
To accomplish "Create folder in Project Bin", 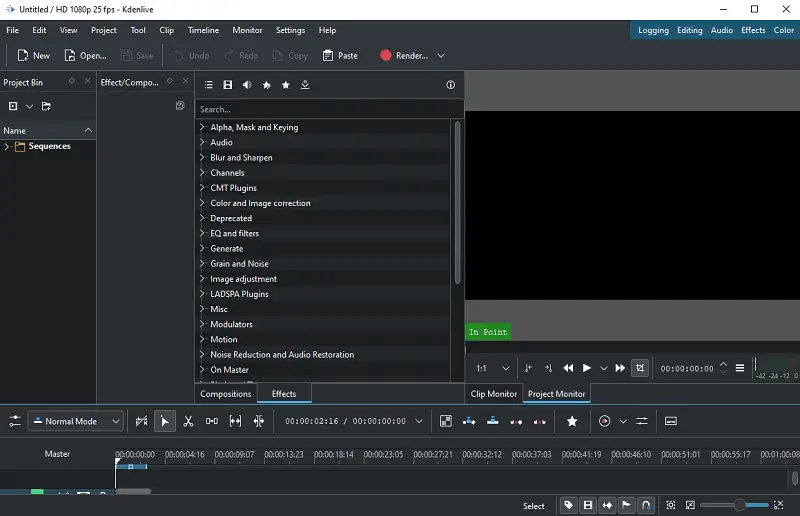I will [46, 106].
